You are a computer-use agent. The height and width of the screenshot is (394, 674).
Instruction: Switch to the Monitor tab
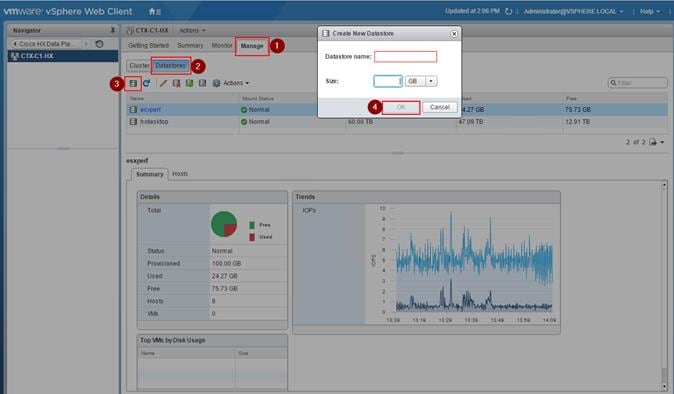pyautogui.click(x=222, y=45)
